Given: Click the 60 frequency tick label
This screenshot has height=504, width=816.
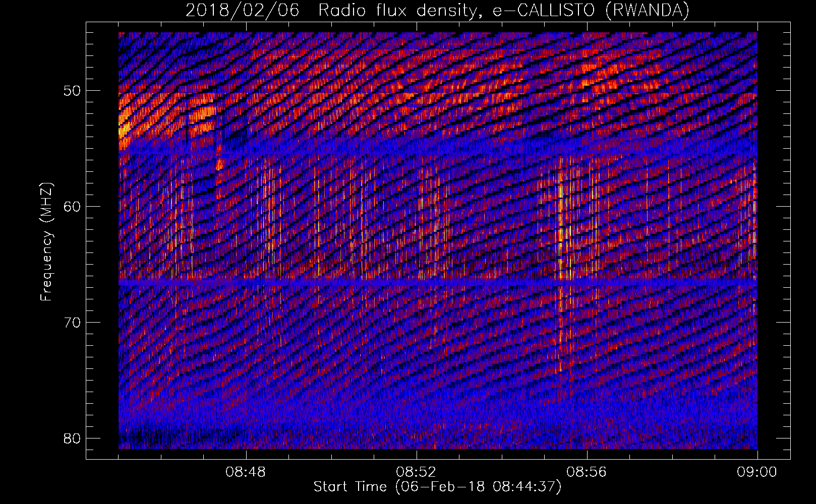Looking at the screenshot, I should click(73, 207).
